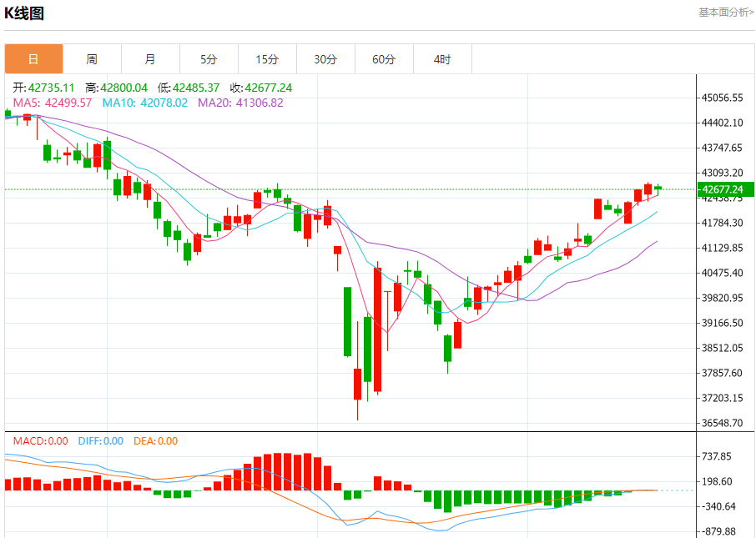Click the 737.85 MACD axis label
The height and width of the screenshot is (538, 756).
[717, 456]
